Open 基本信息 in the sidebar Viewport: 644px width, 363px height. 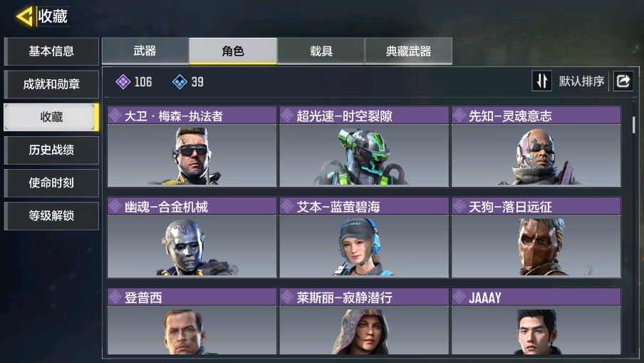pyautogui.click(x=51, y=51)
